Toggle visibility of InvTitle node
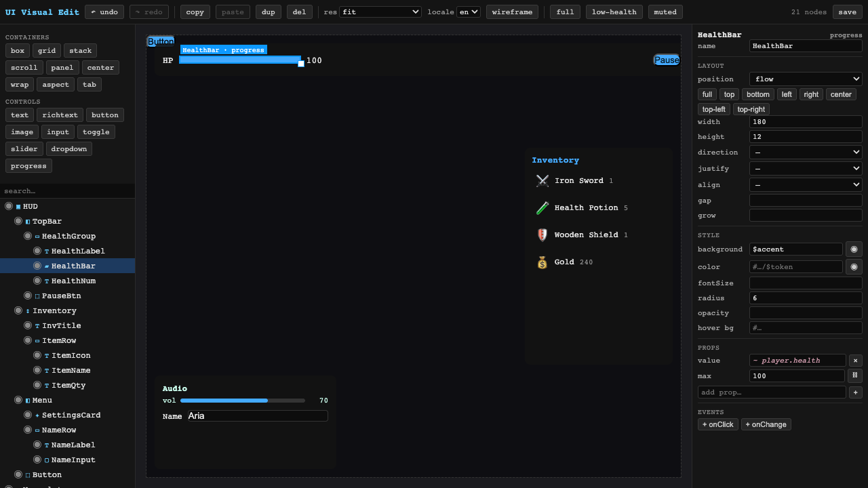Viewport: 868px width, 488px height. coord(28,325)
